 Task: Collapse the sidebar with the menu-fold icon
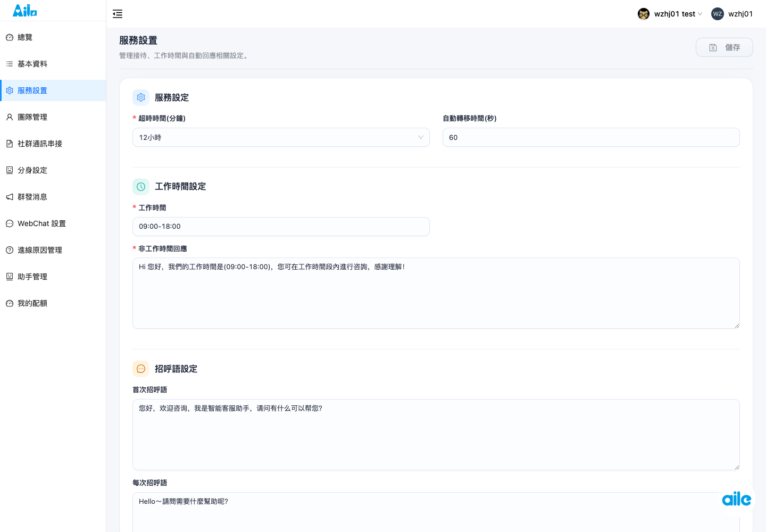(x=118, y=14)
